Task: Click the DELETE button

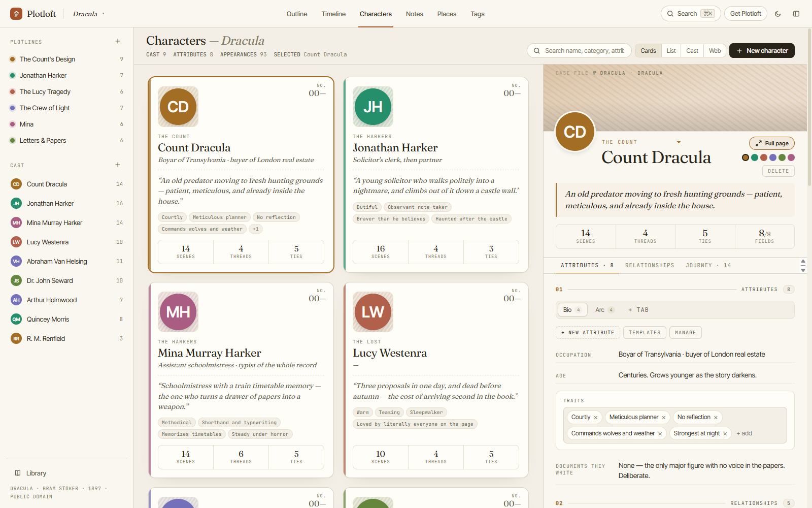Action: (778, 171)
